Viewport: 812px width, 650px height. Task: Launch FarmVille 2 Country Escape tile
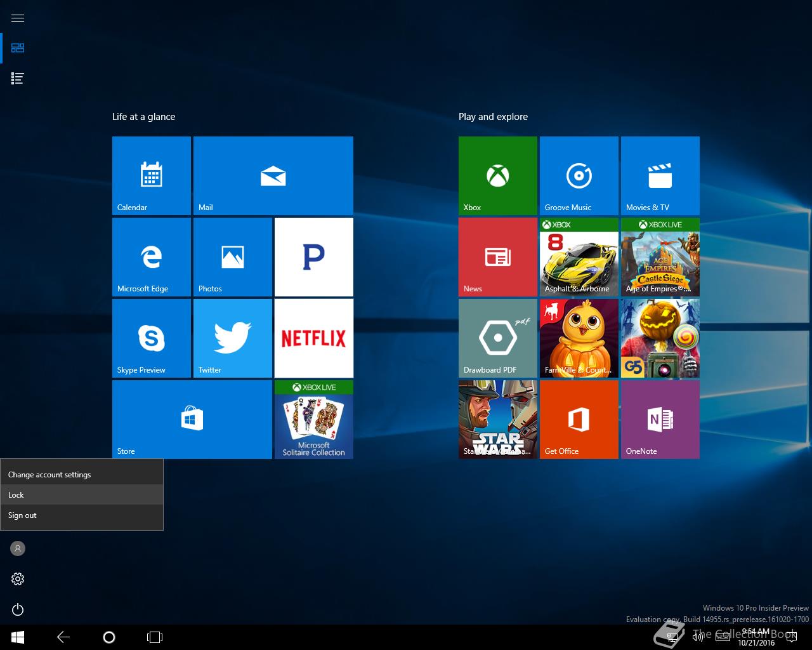pos(579,338)
